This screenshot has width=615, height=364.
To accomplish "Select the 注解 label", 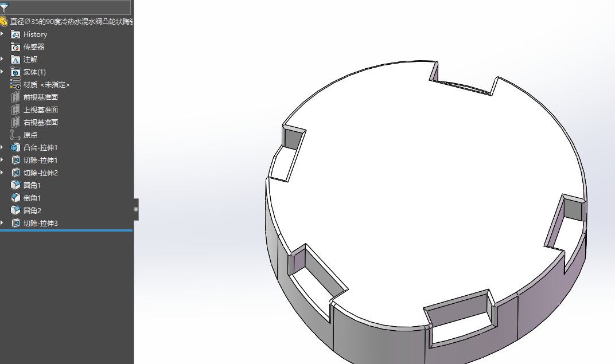I will coord(30,60).
